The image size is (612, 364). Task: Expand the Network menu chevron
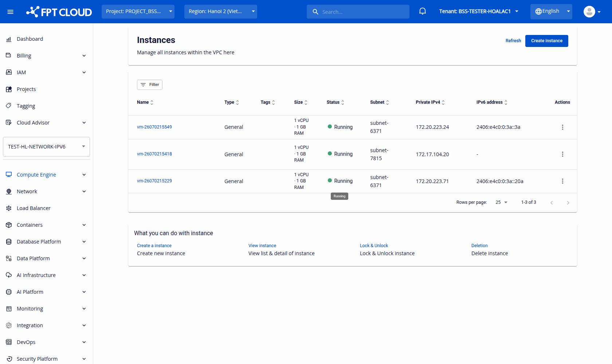coord(84,191)
